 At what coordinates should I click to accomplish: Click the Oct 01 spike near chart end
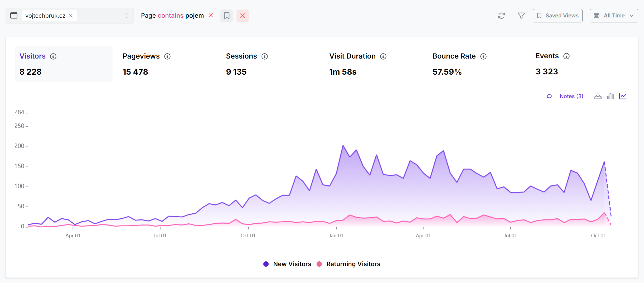604,162
